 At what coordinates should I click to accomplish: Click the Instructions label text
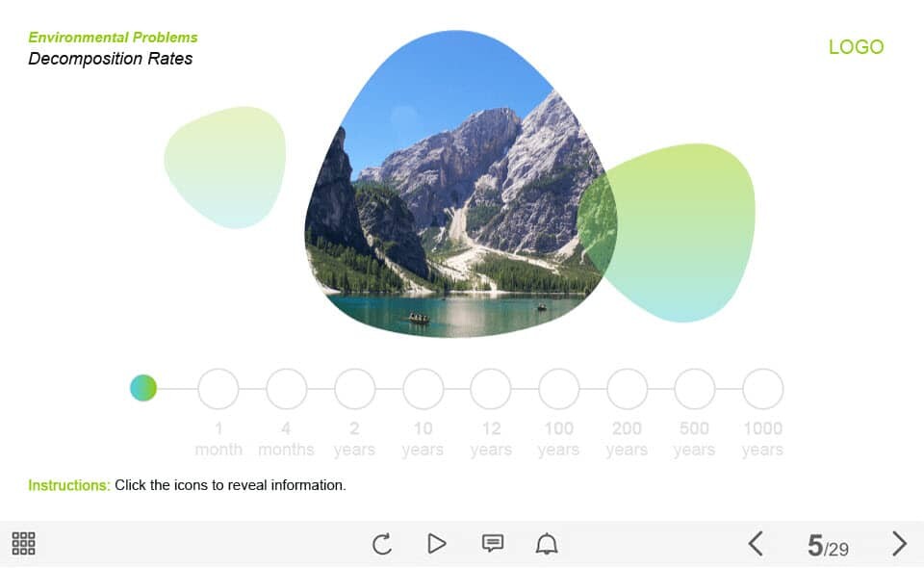[69, 485]
